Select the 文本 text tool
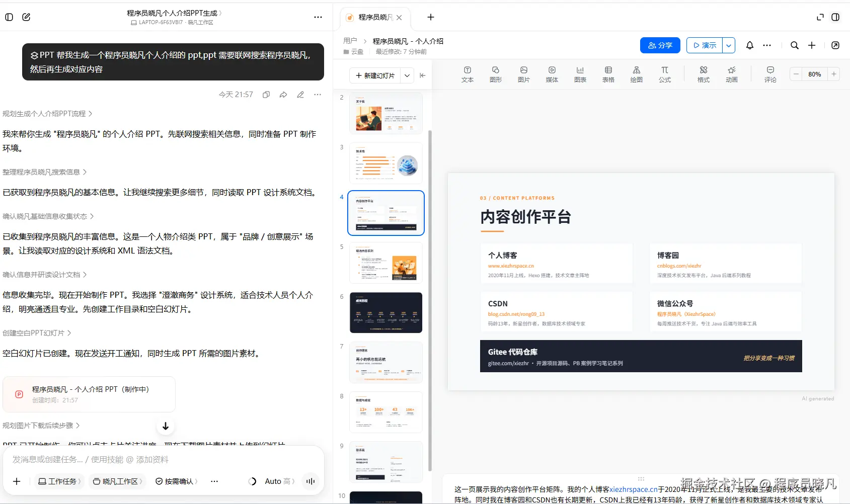The image size is (850, 504). pyautogui.click(x=468, y=74)
